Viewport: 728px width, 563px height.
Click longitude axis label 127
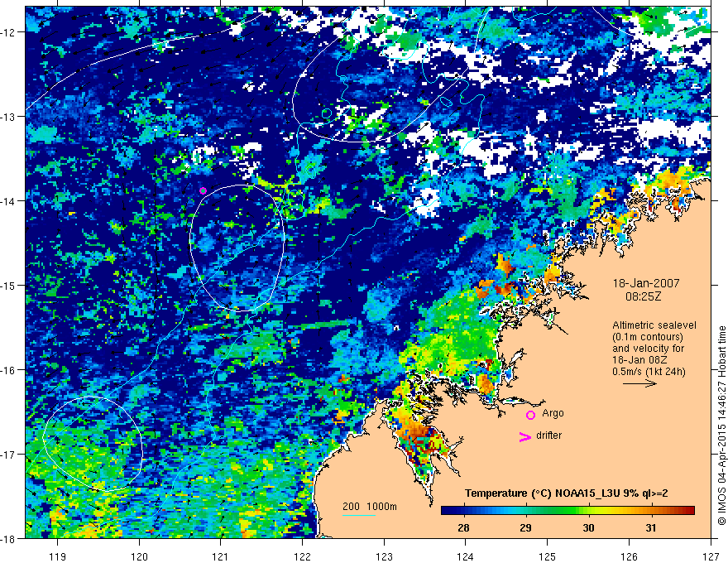coord(711,556)
